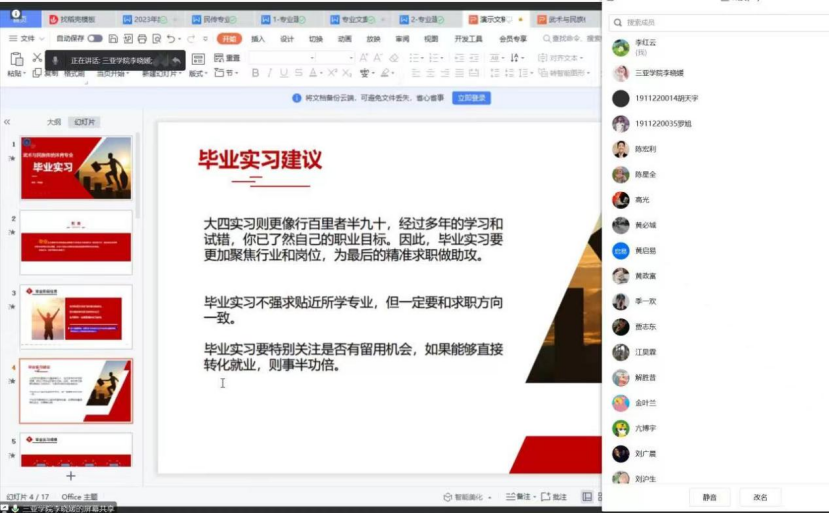
Task: Switch to the 大纲 outline tab
Action: pos(54,121)
